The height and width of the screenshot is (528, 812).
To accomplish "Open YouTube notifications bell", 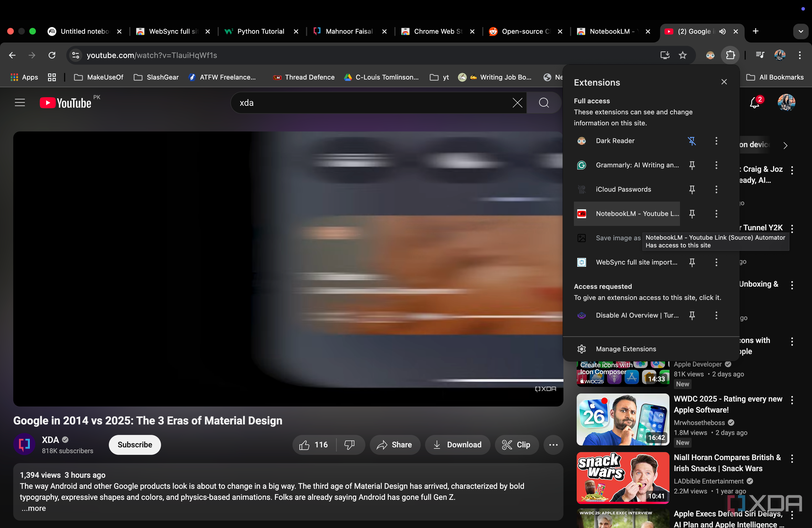I will point(755,103).
